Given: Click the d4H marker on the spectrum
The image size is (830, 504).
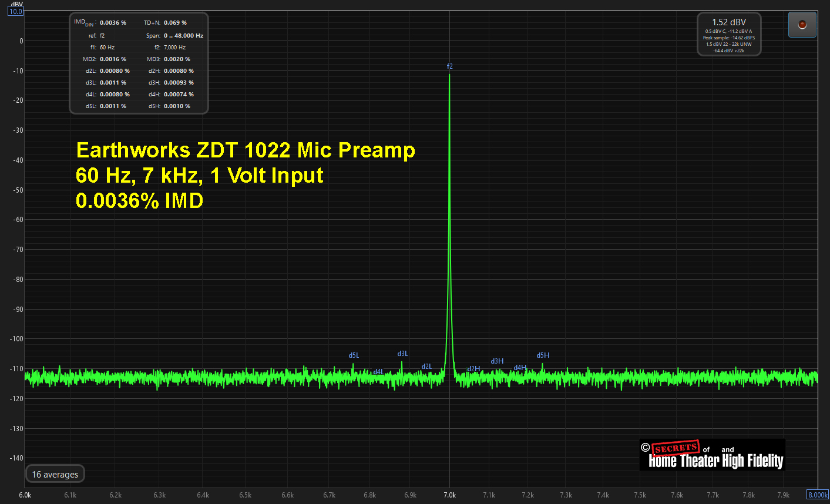Looking at the screenshot, I should click(x=520, y=368).
